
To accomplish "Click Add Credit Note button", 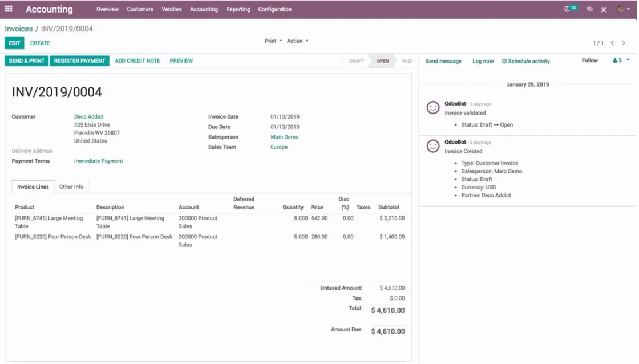I will [137, 60].
